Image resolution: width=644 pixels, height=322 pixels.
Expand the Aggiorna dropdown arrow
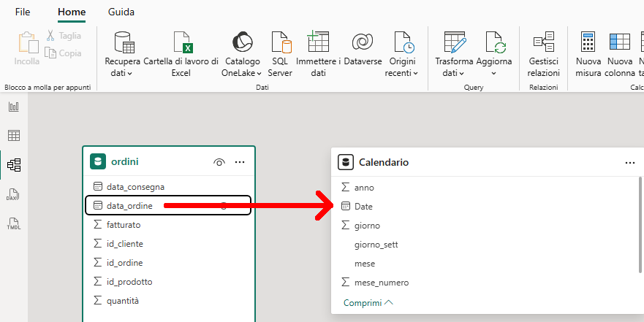(x=493, y=74)
